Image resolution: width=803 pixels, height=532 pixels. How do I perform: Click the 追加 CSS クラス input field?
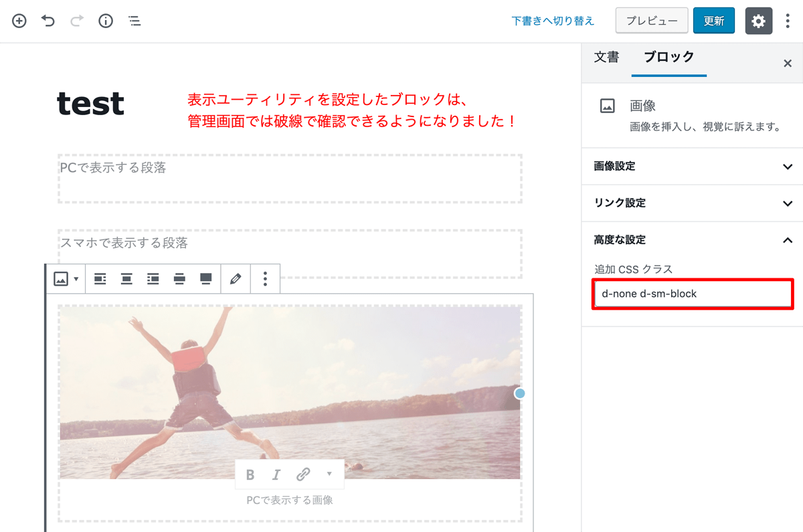(693, 294)
